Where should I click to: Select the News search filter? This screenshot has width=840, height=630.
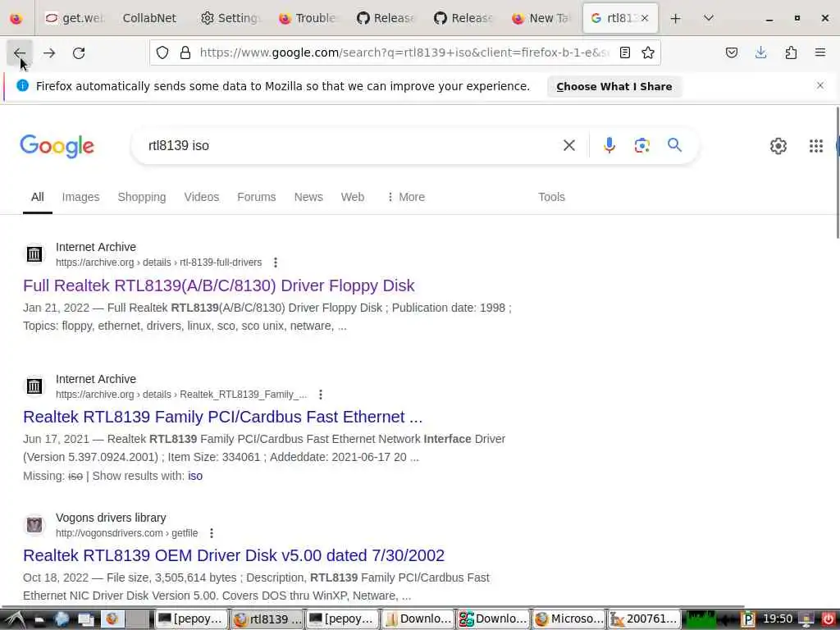[x=308, y=197]
